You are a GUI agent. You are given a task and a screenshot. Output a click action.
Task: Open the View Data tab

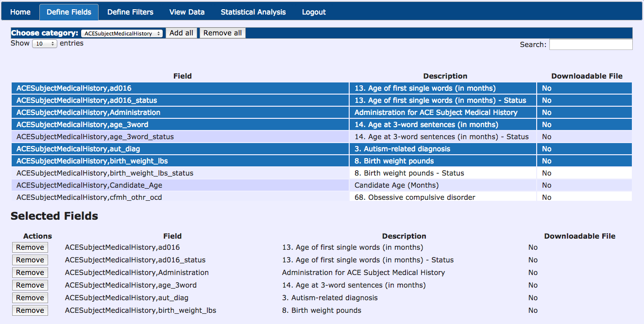click(187, 12)
